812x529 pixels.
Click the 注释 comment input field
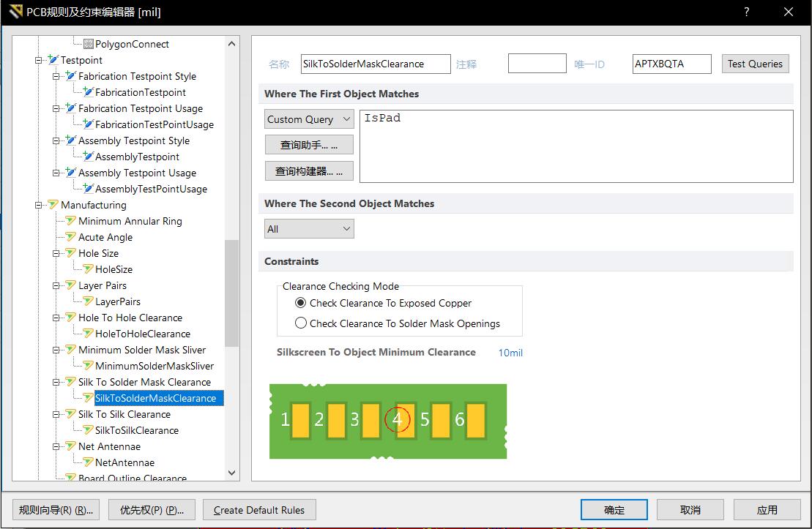[x=537, y=64]
